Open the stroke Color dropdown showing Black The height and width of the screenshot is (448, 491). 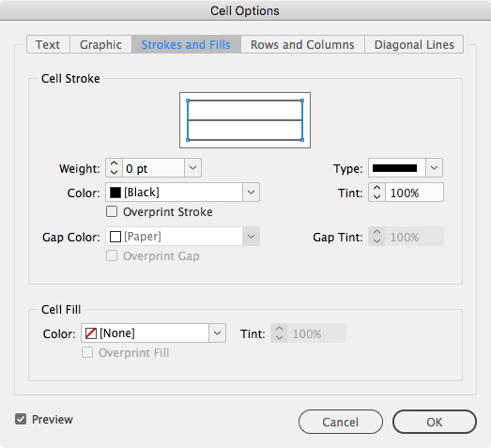tap(182, 193)
